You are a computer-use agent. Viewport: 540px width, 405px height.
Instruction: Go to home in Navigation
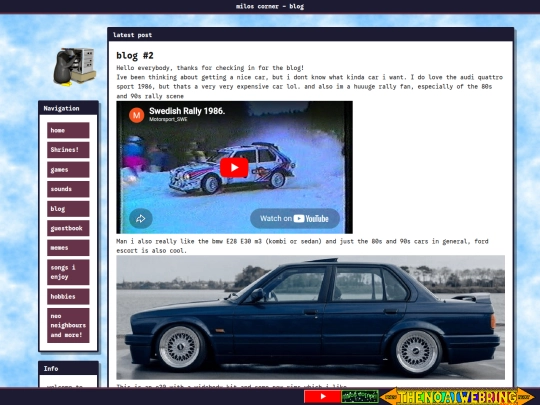[x=68, y=130]
